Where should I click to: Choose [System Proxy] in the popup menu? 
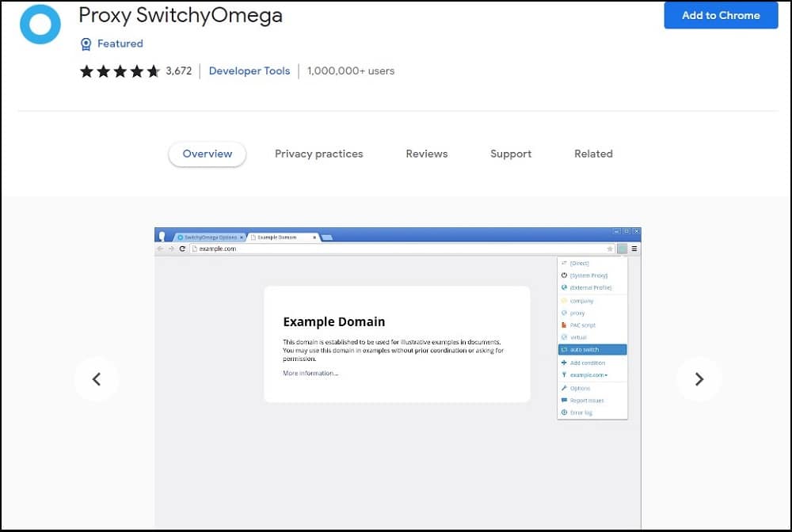point(592,275)
